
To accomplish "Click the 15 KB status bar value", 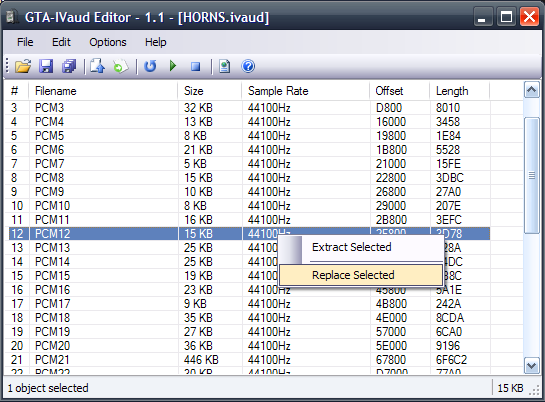I will (x=510, y=388).
